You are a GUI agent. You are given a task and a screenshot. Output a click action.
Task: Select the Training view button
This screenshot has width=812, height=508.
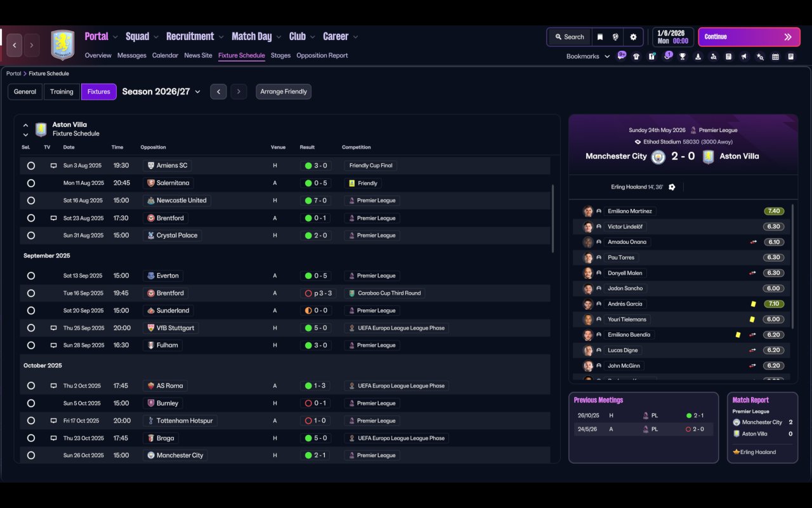[x=62, y=91]
